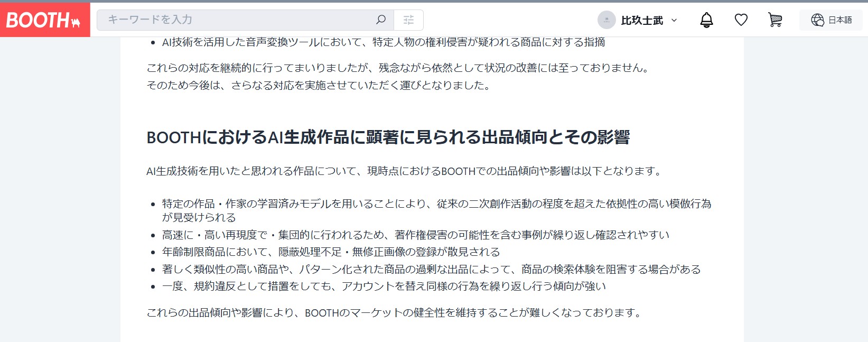The height and width of the screenshot is (342, 868).
Task: Focus the キーワードを入力 search field
Action: 245,20
